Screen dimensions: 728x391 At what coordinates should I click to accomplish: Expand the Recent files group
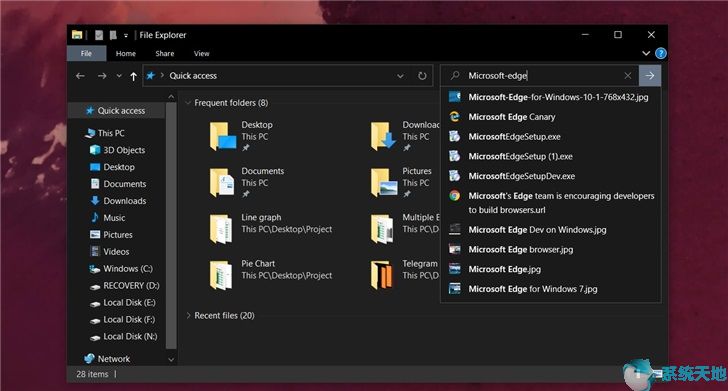[188, 315]
